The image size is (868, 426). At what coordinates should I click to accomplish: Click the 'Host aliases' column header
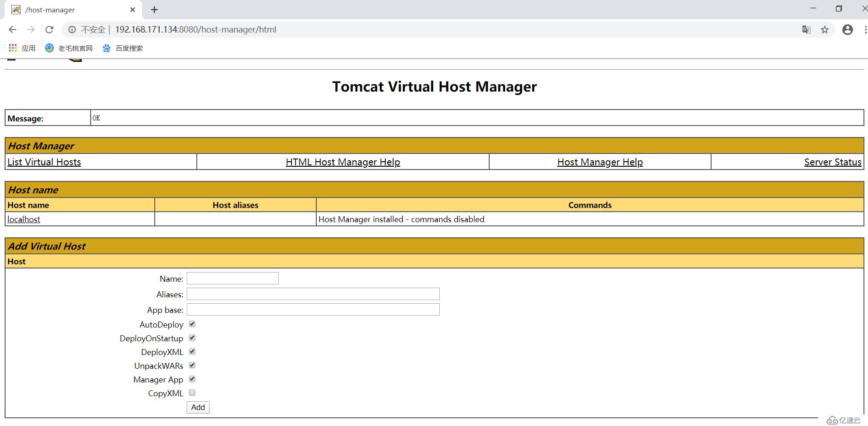click(235, 205)
